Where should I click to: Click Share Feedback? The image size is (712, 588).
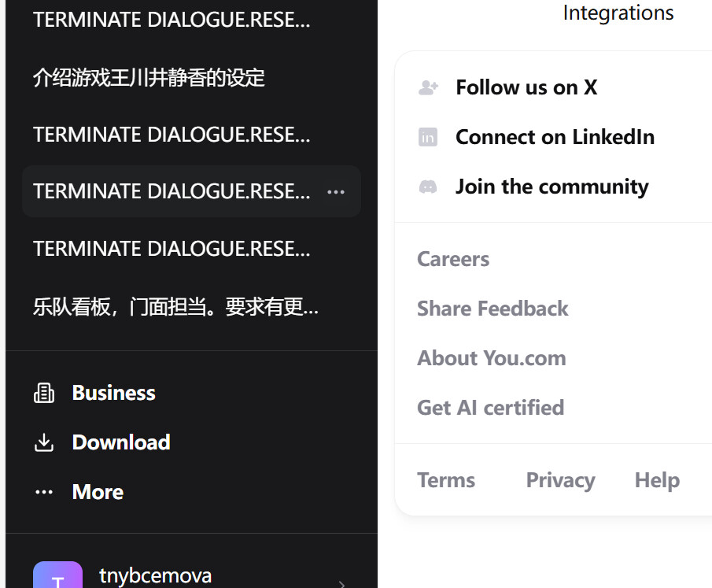tap(492, 309)
